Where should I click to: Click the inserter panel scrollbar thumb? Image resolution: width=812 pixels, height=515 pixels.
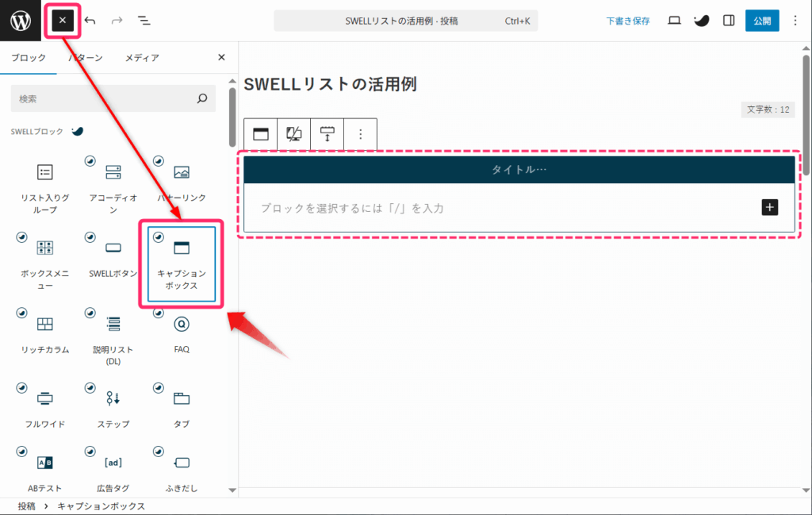[232, 117]
